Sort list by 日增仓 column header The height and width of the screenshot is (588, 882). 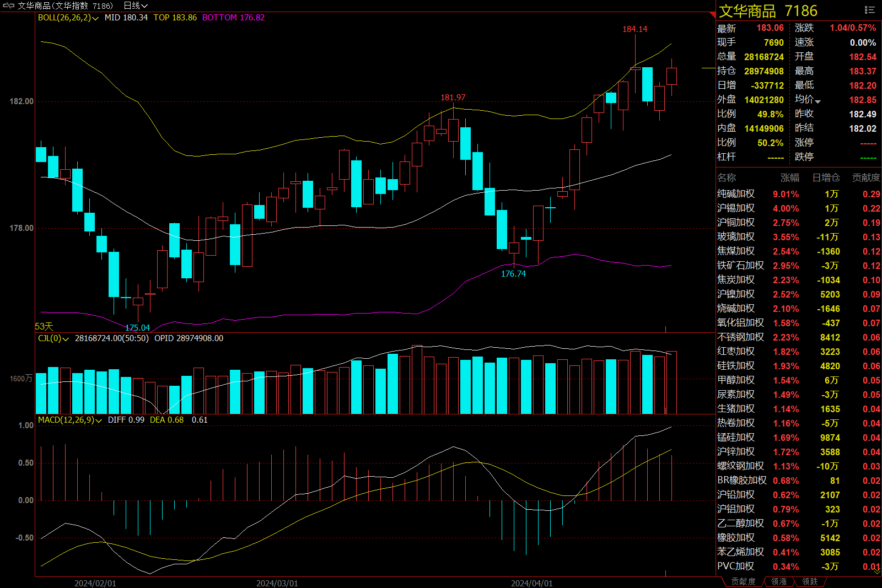coord(826,177)
